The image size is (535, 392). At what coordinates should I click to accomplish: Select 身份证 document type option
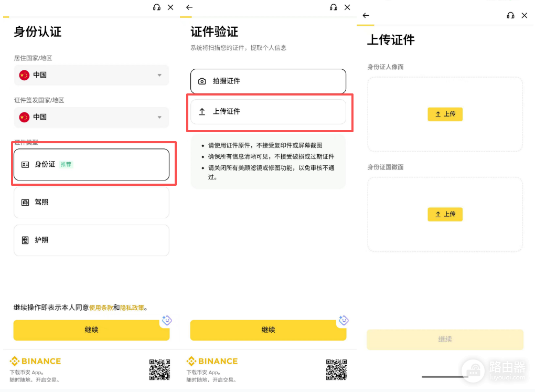click(91, 165)
